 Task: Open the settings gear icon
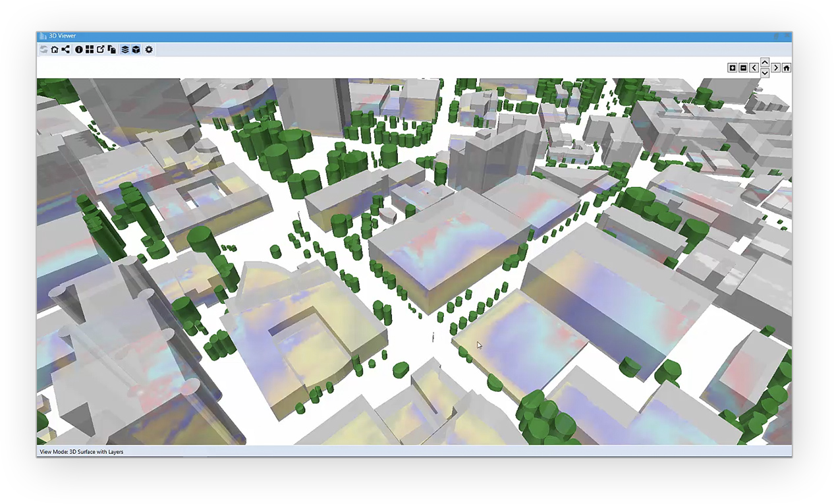coord(149,49)
